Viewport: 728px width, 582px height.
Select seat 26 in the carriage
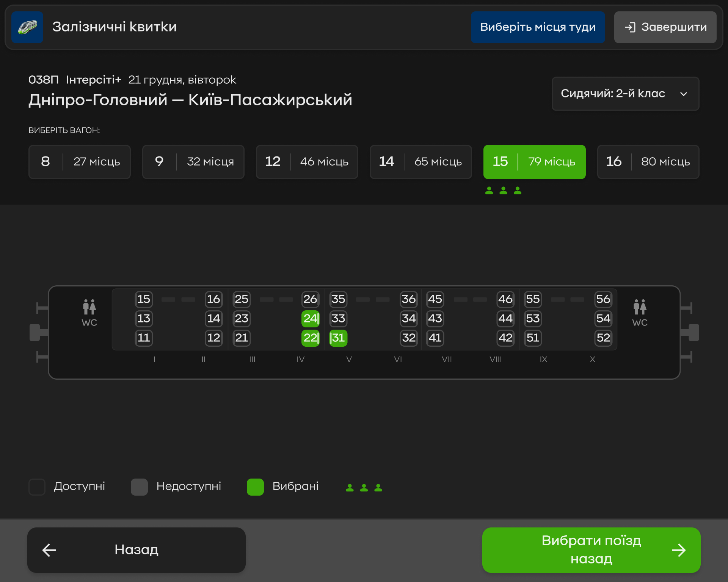click(310, 299)
